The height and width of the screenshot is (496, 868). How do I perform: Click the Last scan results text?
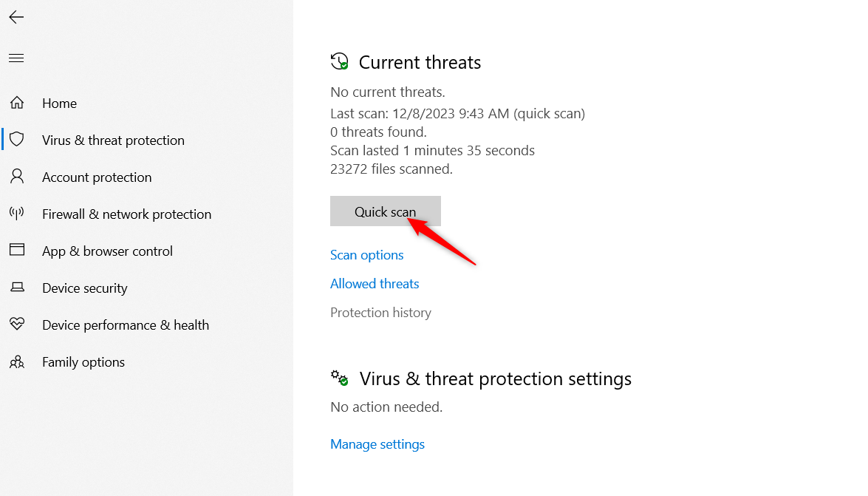[x=459, y=113]
